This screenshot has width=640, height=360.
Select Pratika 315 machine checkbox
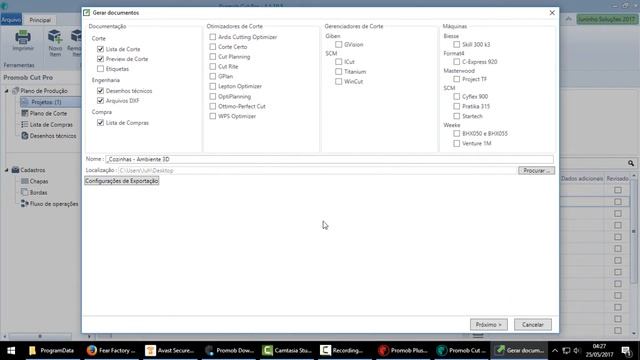coord(457,106)
